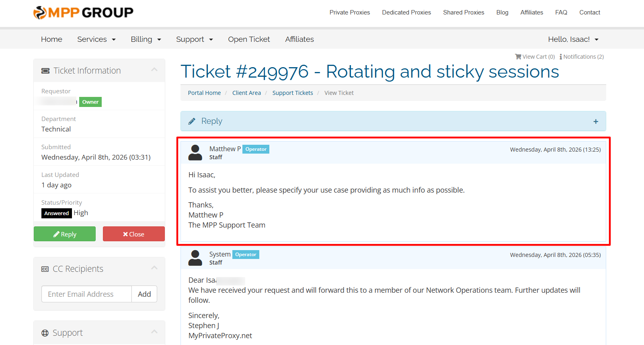644x345 pixels.
Task: Click the plus icon on Reply panel
Action: (596, 121)
